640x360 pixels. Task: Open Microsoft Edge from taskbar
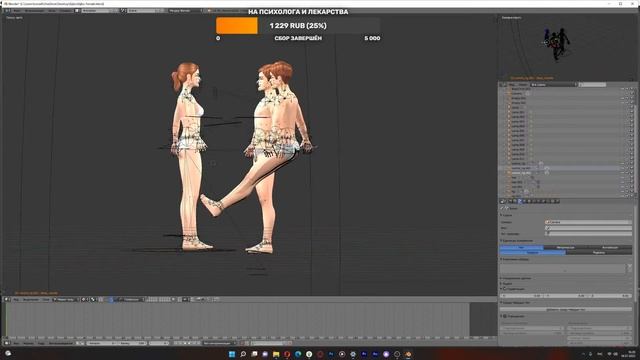pyautogui.click(x=298, y=354)
